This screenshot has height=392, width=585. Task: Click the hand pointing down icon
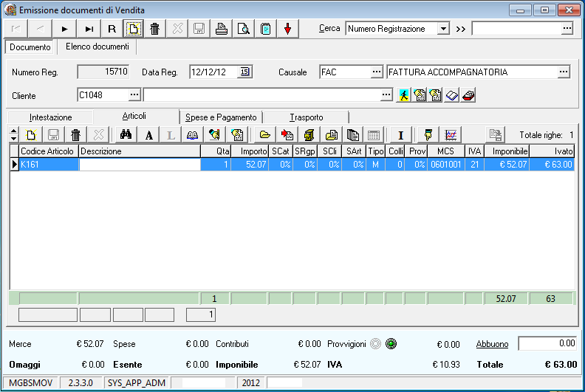(x=428, y=134)
